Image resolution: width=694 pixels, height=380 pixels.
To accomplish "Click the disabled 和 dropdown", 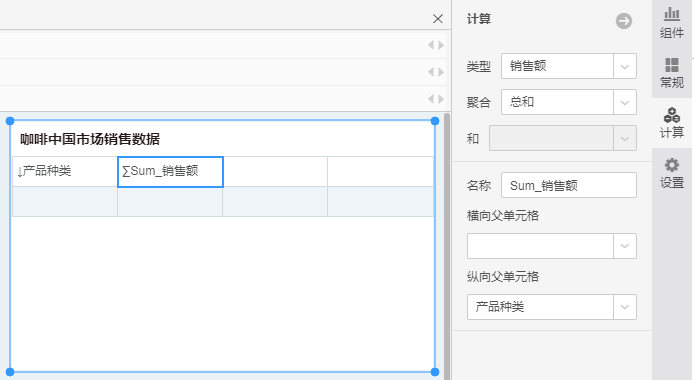I will (563, 138).
